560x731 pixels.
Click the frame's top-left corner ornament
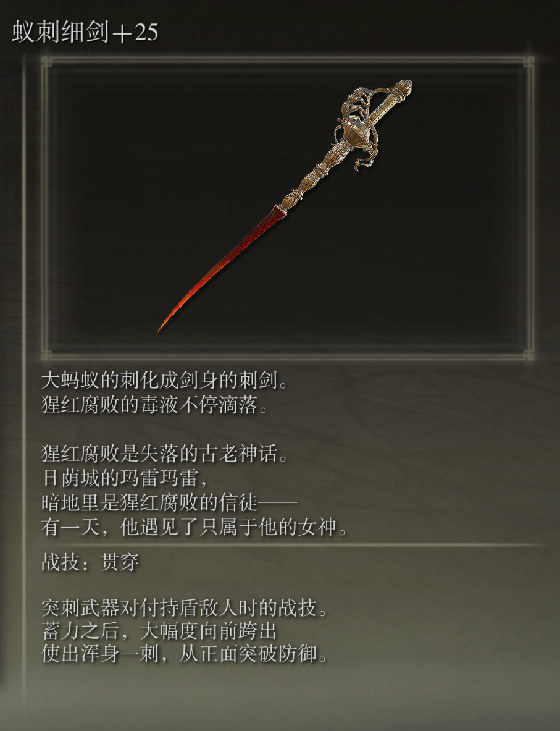(x=46, y=61)
